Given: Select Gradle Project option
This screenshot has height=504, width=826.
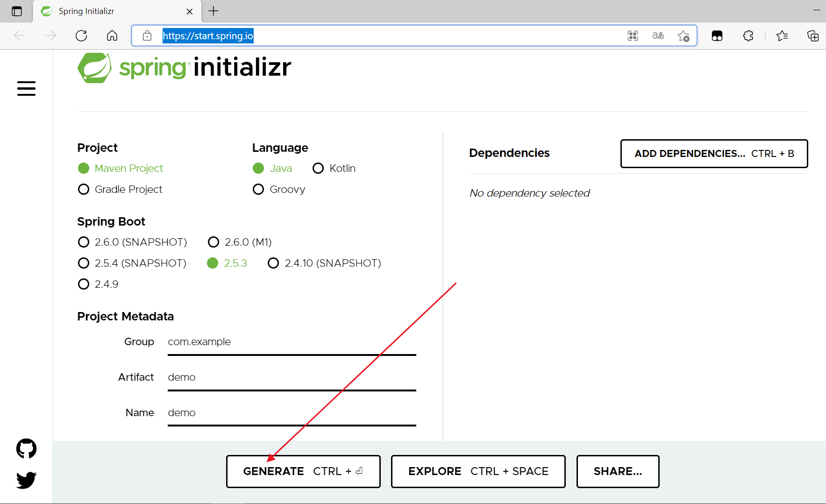Looking at the screenshot, I should point(120,189).
